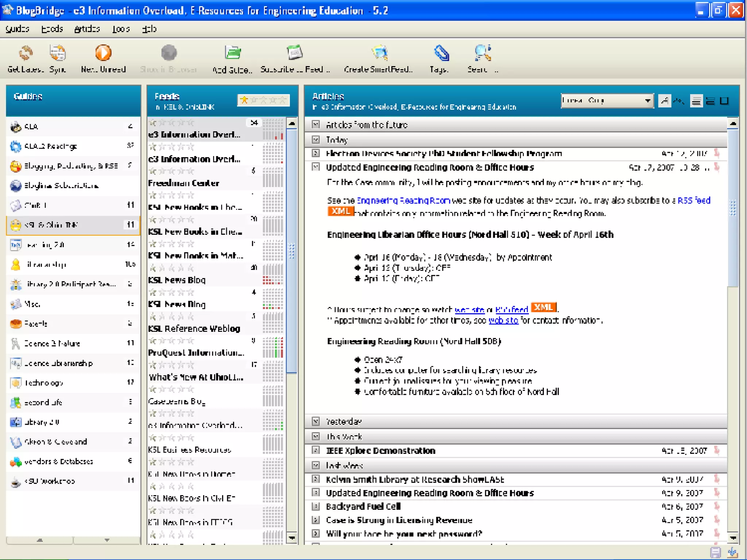This screenshot has width=747, height=560.
Task: Go to Next Unread article
Action: (103, 54)
